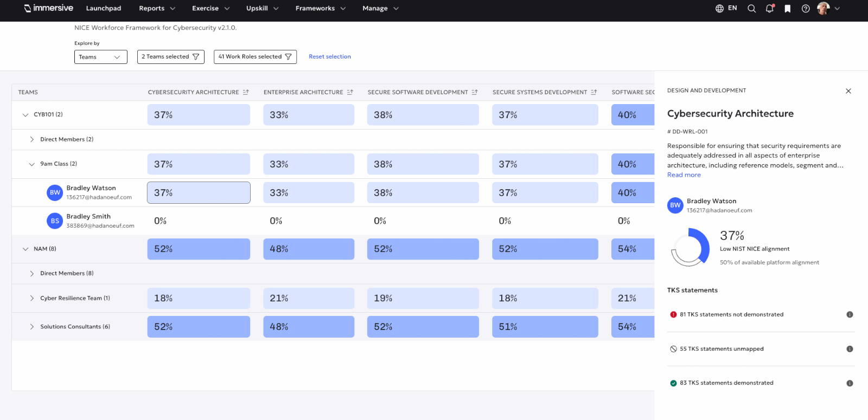This screenshot has width=868, height=420.
Task: Sort by Secure Software Development column icon
Action: point(475,92)
